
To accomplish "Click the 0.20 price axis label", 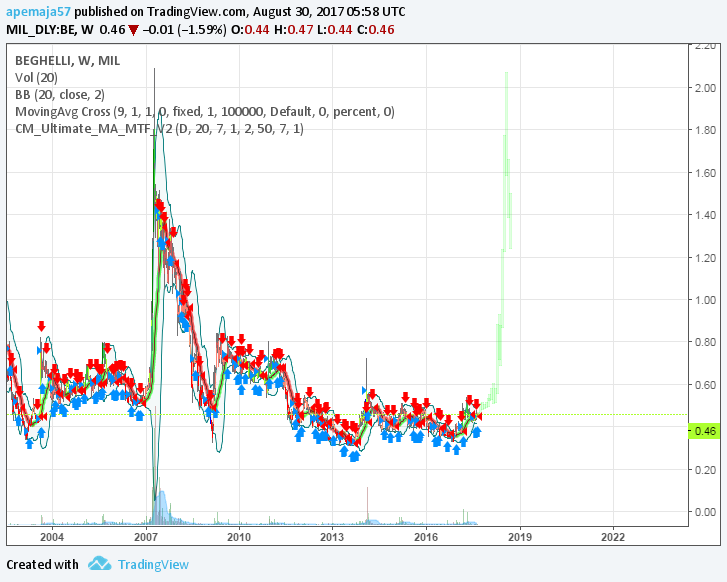I will coord(705,470).
